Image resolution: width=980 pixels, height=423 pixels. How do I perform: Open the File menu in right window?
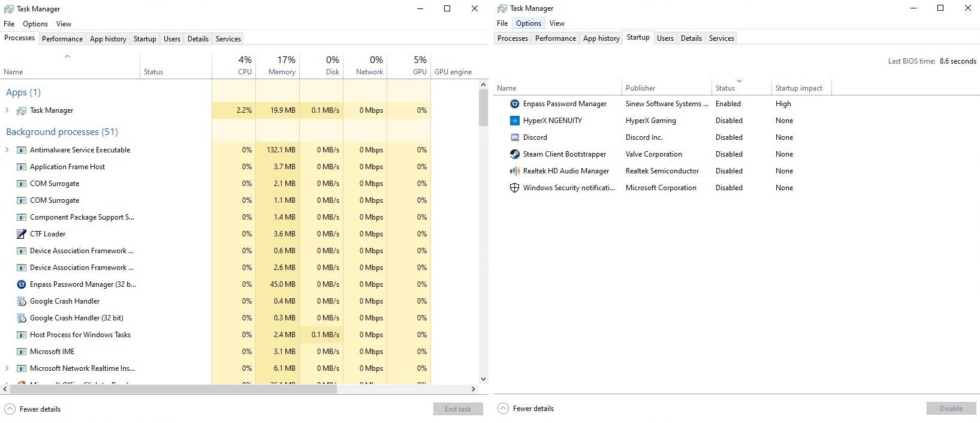click(x=502, y=23)
